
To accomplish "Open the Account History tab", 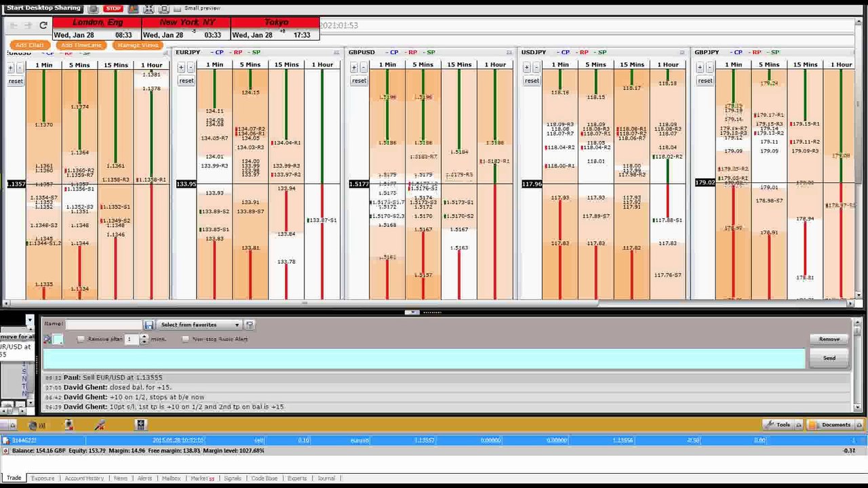I will (84, 479).
